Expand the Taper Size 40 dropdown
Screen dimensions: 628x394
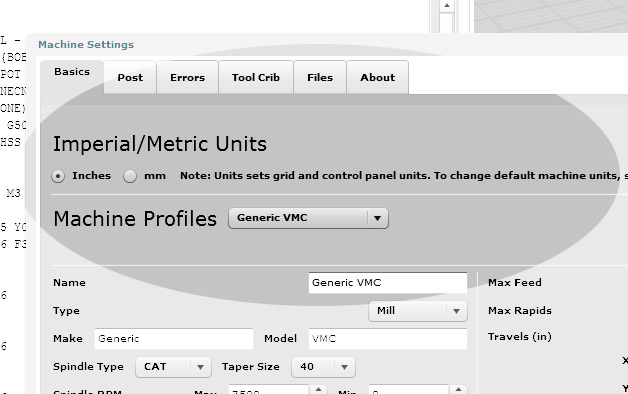323,367
